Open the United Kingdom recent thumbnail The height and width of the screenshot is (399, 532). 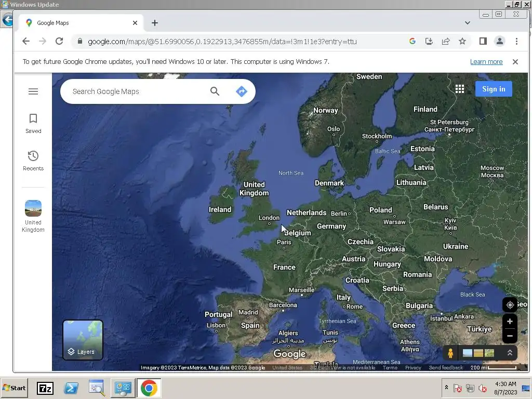[33, 216]
